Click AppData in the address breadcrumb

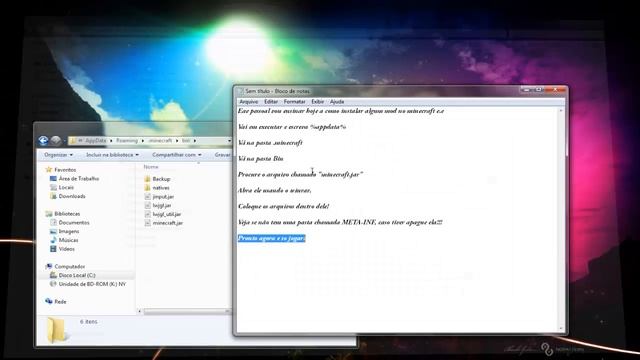96,141
